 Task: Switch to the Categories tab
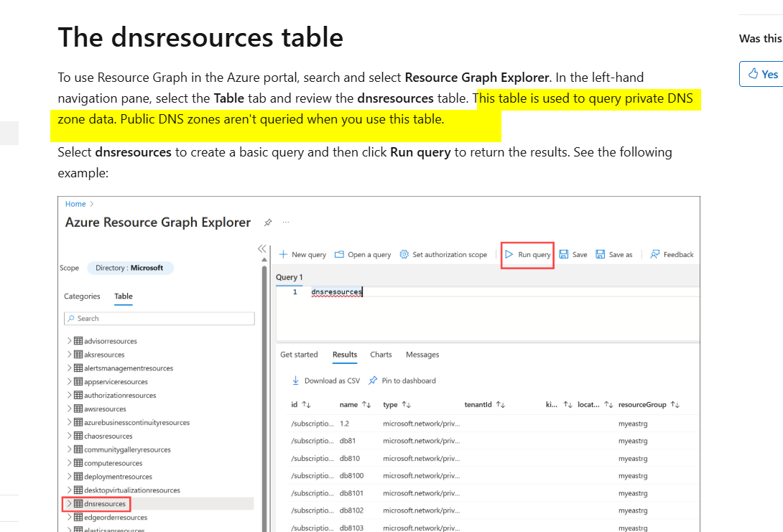click(x=82, y=297)
